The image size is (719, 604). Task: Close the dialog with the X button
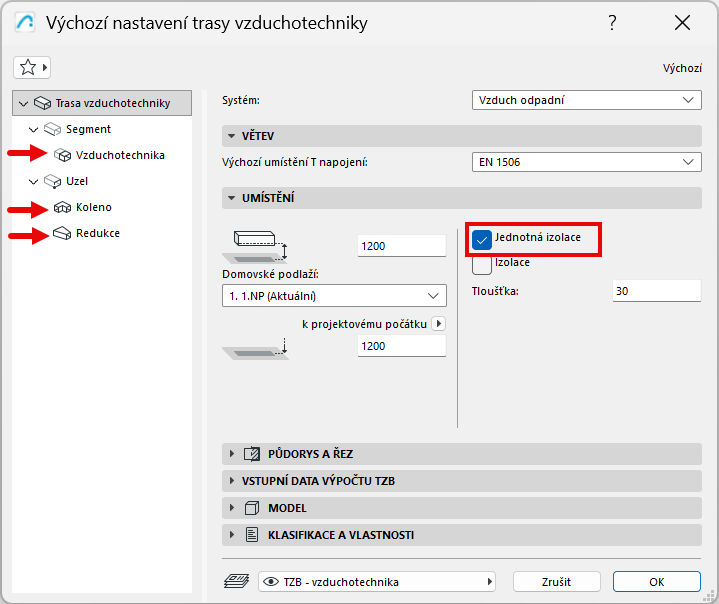[682, 22]
